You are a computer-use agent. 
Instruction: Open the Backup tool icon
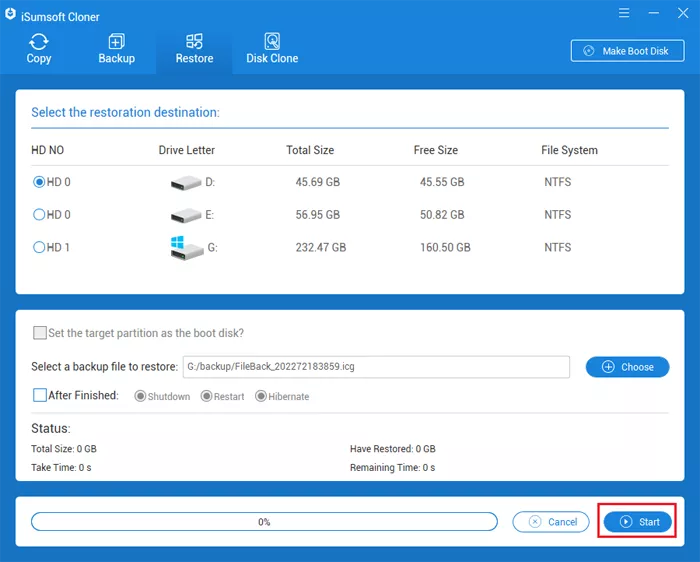coord(116,42)
